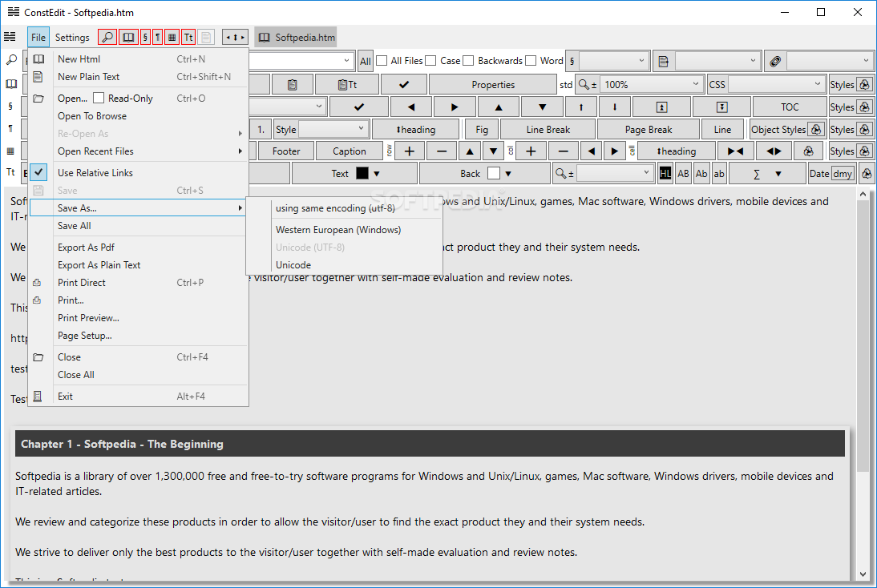877x588 pixels.
Task: Enable the Backwards checkbox
Action: point(468,60)
